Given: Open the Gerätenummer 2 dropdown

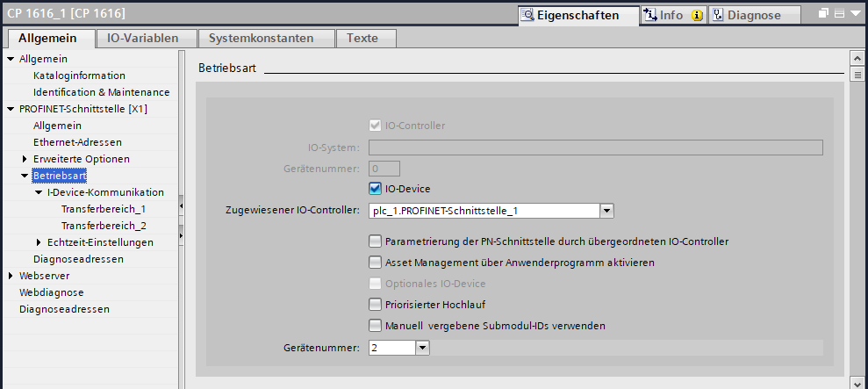Looking at the screenshot, I should click(422, 348).
